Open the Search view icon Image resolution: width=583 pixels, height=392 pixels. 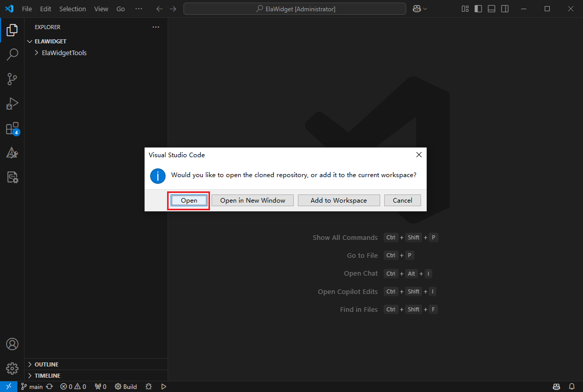click(x=12, y=54)
